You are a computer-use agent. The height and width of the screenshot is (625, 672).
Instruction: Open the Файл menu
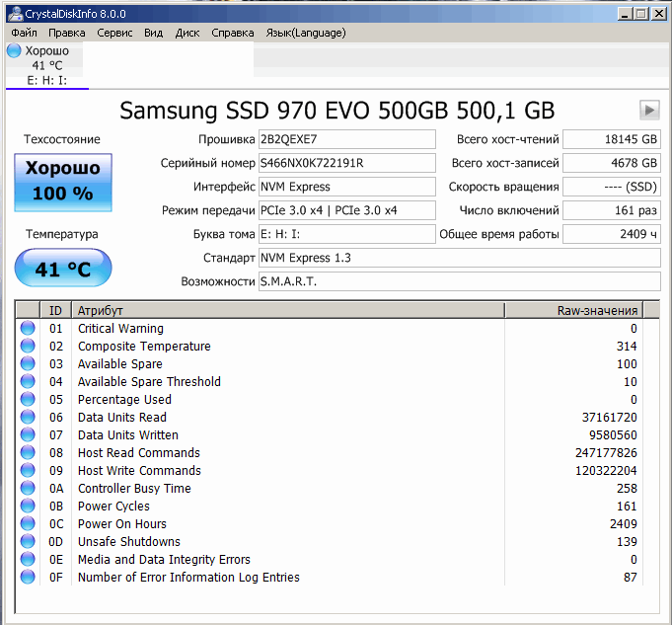(x=24, y=33)
